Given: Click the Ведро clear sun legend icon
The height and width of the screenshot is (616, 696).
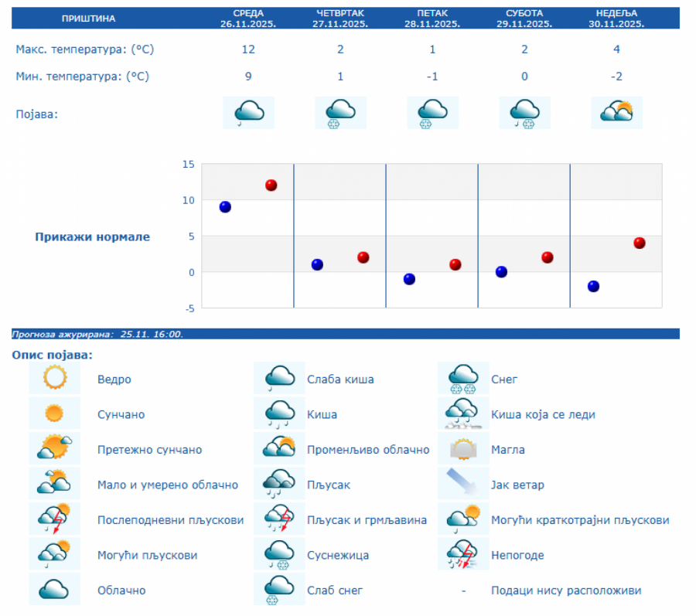Looking at the screenshot, I should pyautogui.click(x=54, y=379).
